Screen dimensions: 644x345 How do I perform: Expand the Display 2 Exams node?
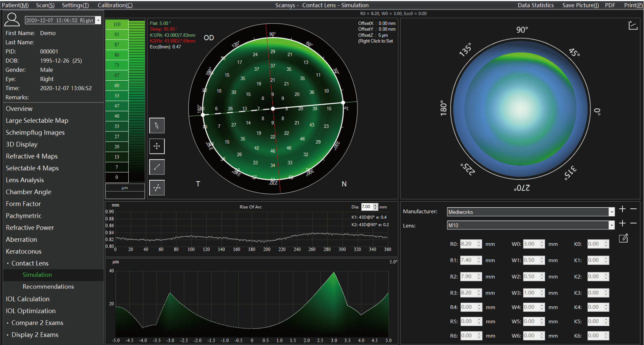(8, 335)
